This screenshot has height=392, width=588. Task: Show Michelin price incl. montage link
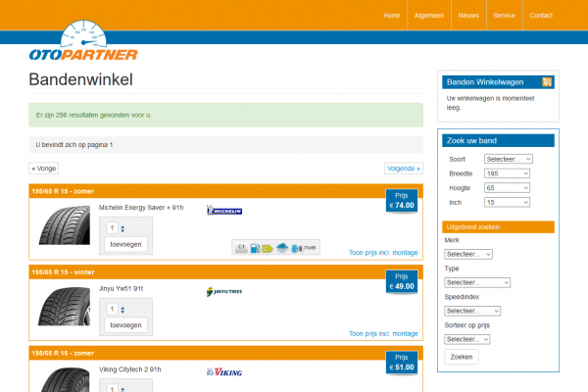pyautogui.click(x=383, y=253)
